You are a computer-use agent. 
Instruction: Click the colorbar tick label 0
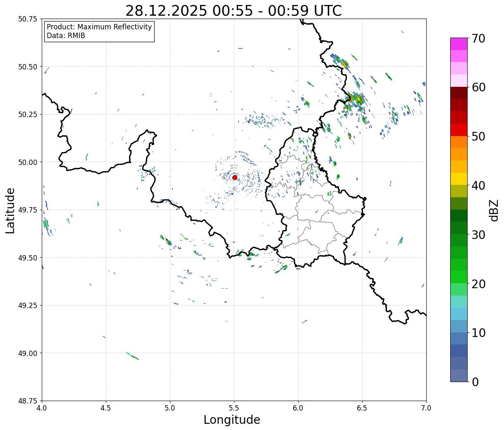[x=475, y=382]
